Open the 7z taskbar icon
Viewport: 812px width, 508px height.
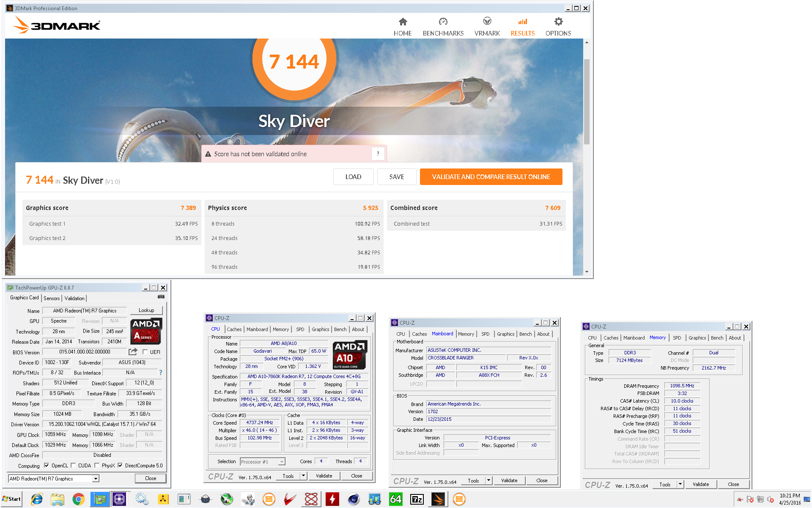(x=417, y=499)
